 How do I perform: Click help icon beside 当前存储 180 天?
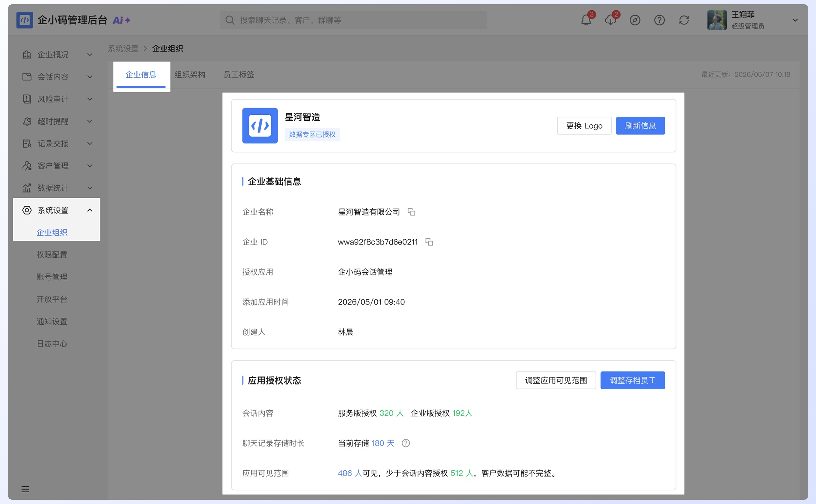tap(406, 443)
